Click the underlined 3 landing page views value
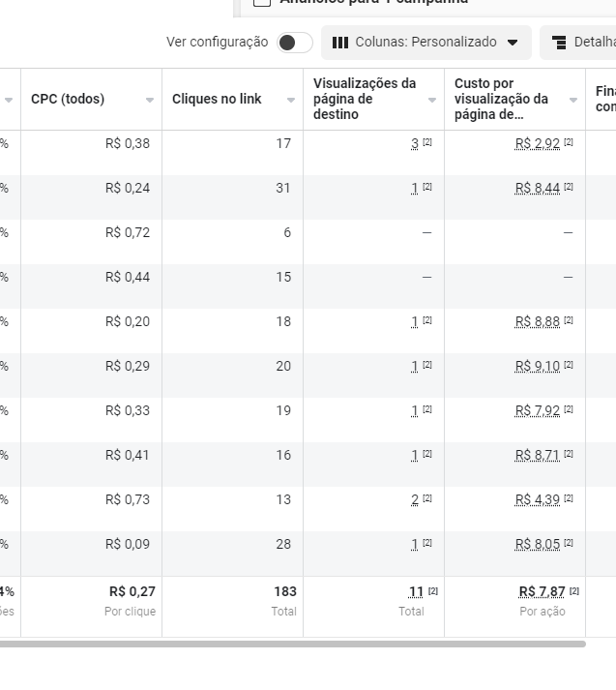This screenshot has width=616, height=690. pos(415,143)
